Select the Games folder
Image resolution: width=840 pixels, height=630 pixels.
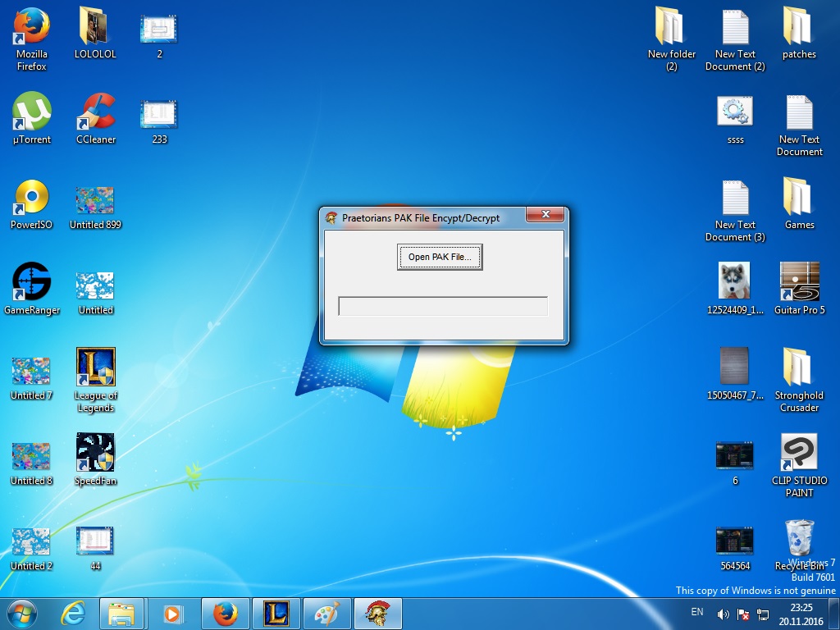(799, 203)
